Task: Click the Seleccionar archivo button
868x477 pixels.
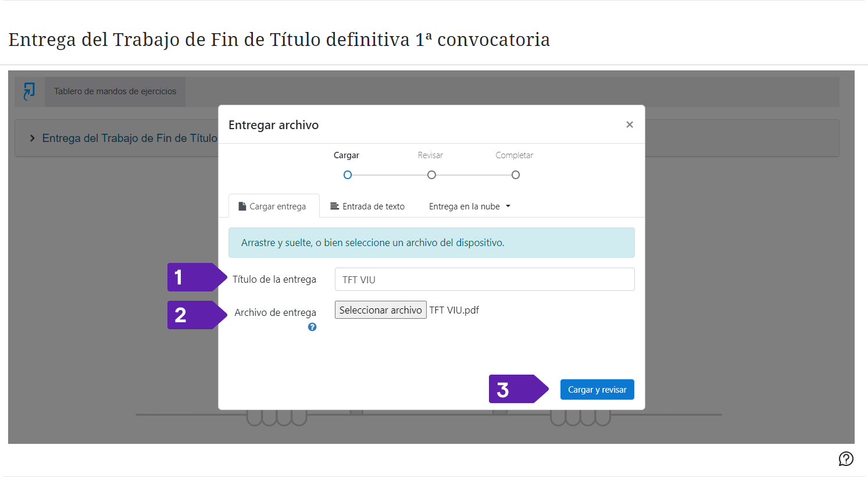Action: point(380,310)
